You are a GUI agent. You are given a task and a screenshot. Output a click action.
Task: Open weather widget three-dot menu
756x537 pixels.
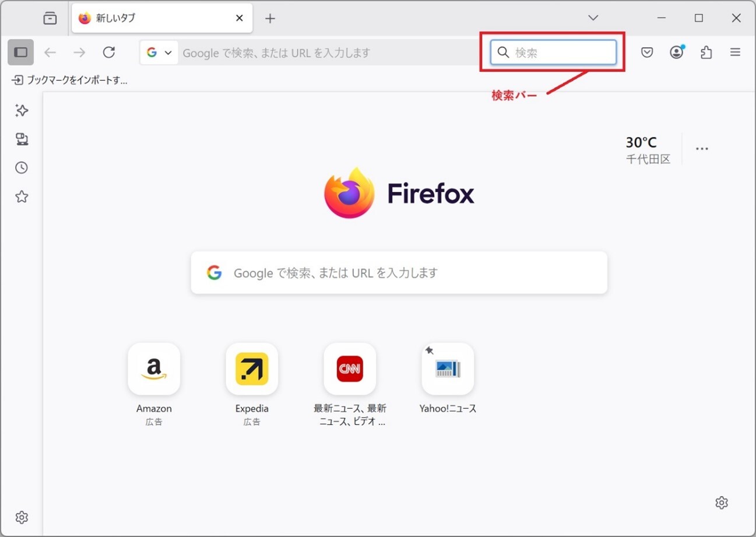(x=702, y=149)
